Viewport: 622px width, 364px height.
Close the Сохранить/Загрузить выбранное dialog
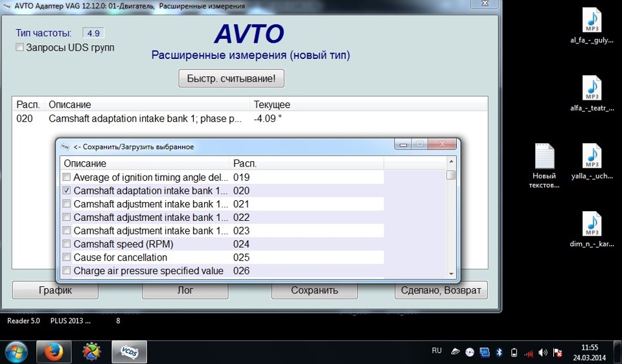(x=443, y=144)
